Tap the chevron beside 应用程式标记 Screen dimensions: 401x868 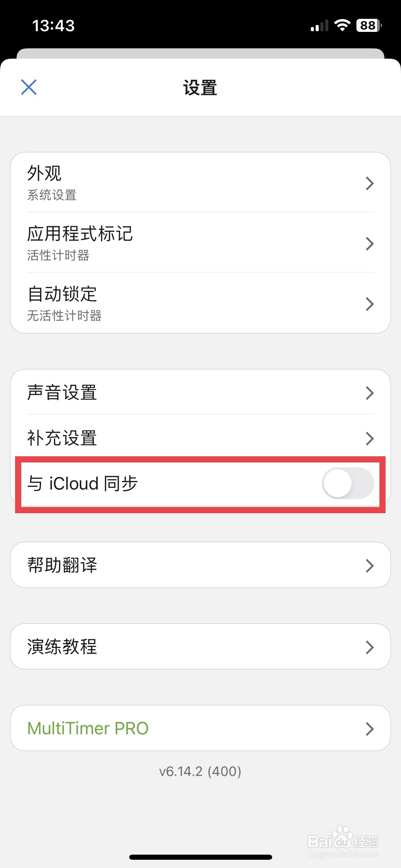click(369, 244)
